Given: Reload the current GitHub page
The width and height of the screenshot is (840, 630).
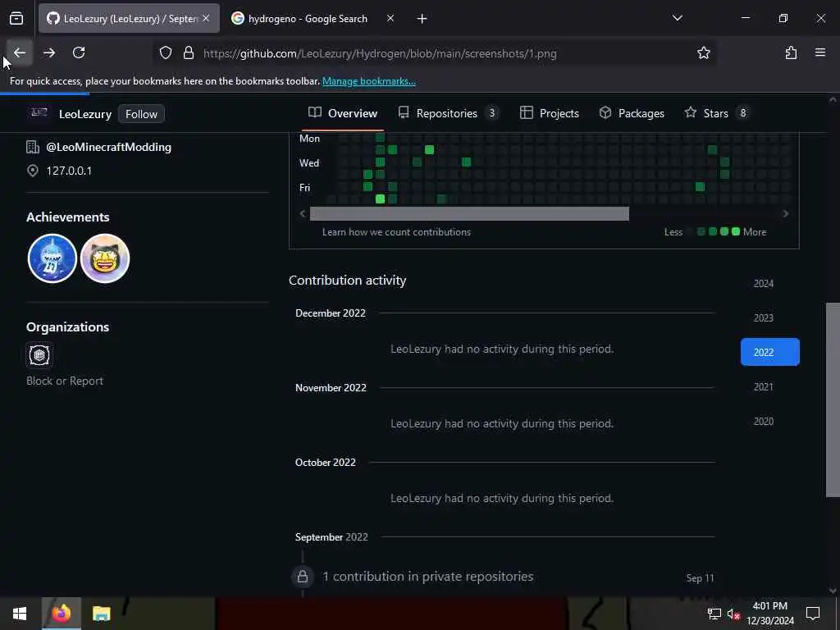Looking at the screenshot, I should 79,52.
